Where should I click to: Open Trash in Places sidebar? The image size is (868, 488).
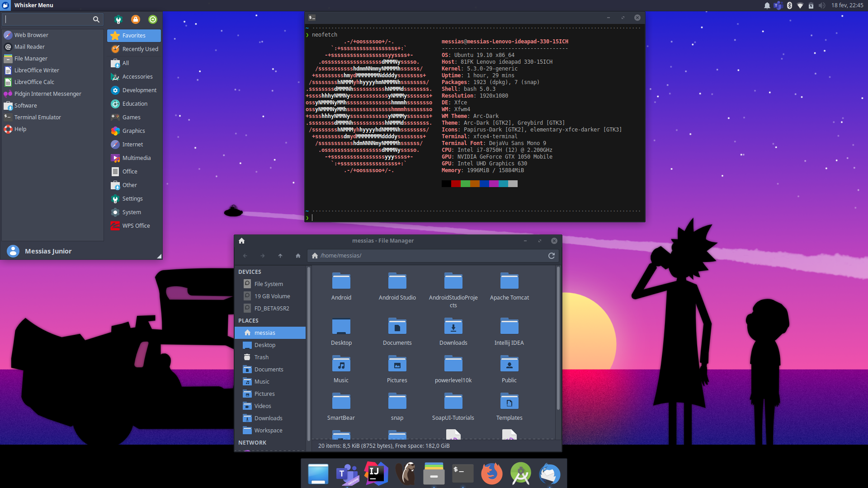(x=270, y=357)
